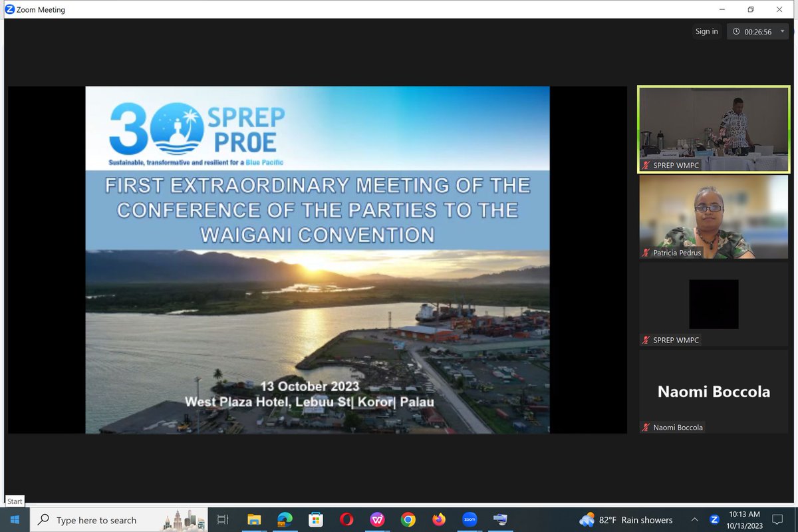Open Microsoft Store from the taskbar
798x532 pixels.
315,519
